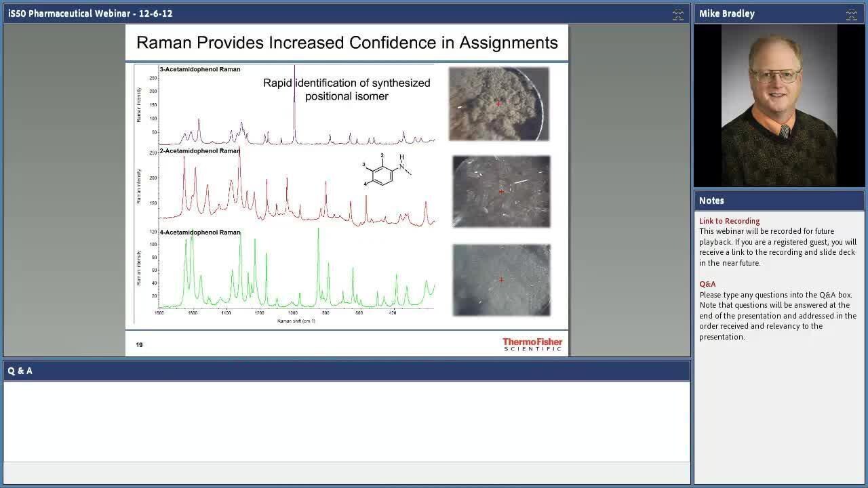Expand the Mike Bradley video panel
This screenshot has width=868, height=488.
(x=851, y=14)
